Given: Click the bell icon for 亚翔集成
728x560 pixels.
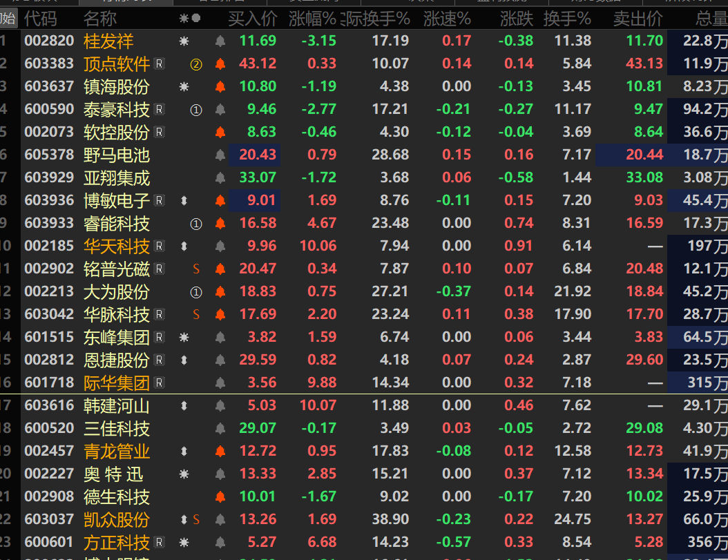Looking at the screenshot, I should [220, 178].
